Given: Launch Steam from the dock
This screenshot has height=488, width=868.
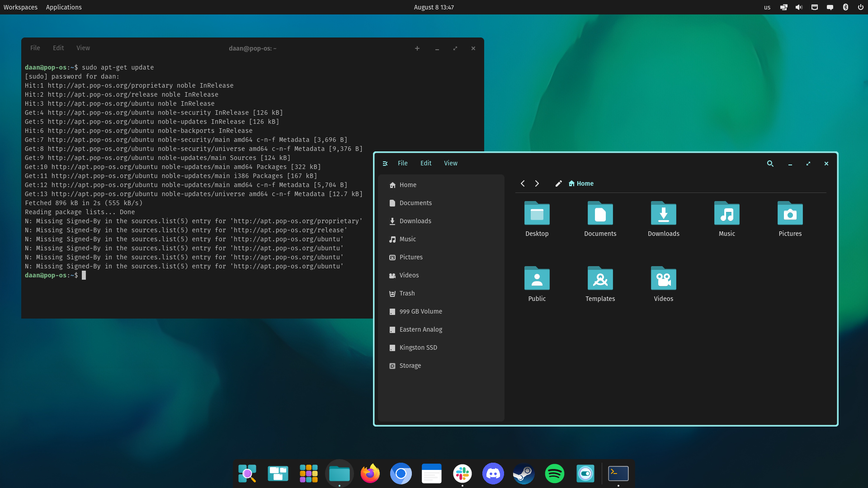Looking at the screenshot, I should (524, 474).
